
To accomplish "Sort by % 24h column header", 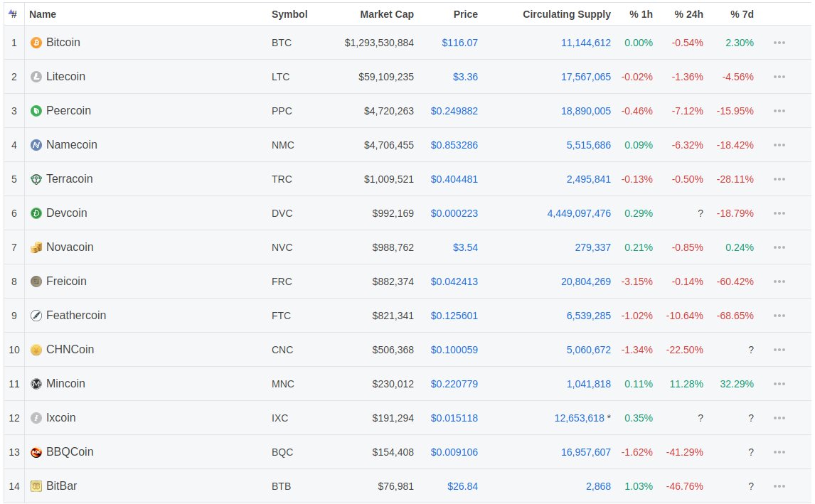I will point(688,14).
